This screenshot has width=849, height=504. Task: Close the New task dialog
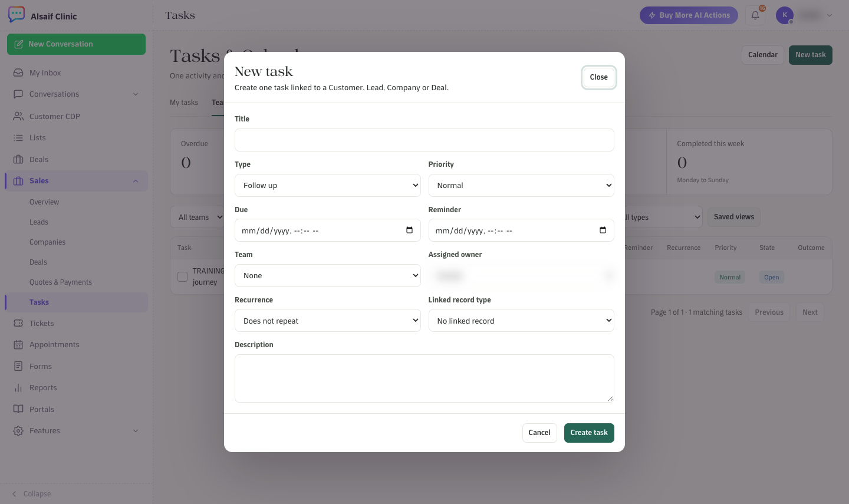point(598,77)
